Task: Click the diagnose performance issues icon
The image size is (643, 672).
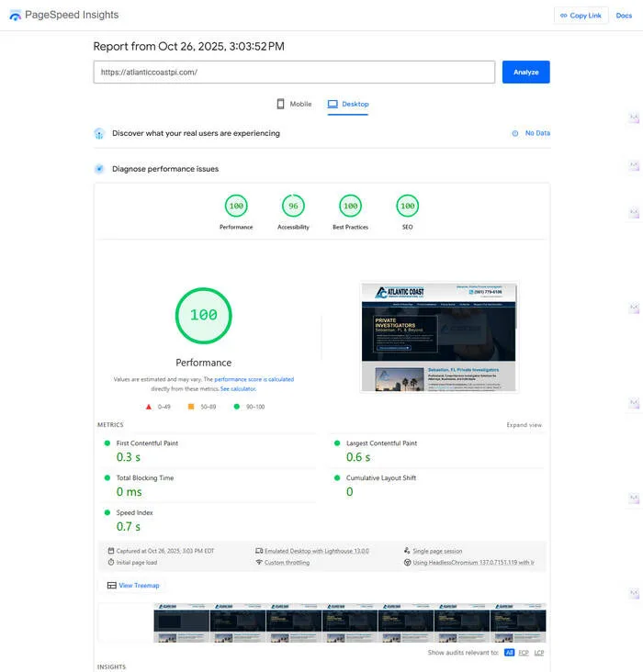Action: click(x=99, y=169)
